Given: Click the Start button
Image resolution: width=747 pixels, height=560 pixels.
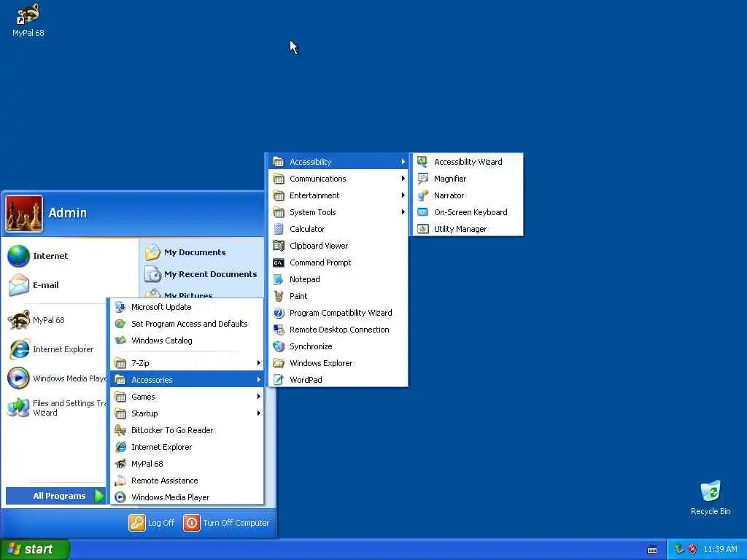Looking at the screenshot, I should coord(35,549).
